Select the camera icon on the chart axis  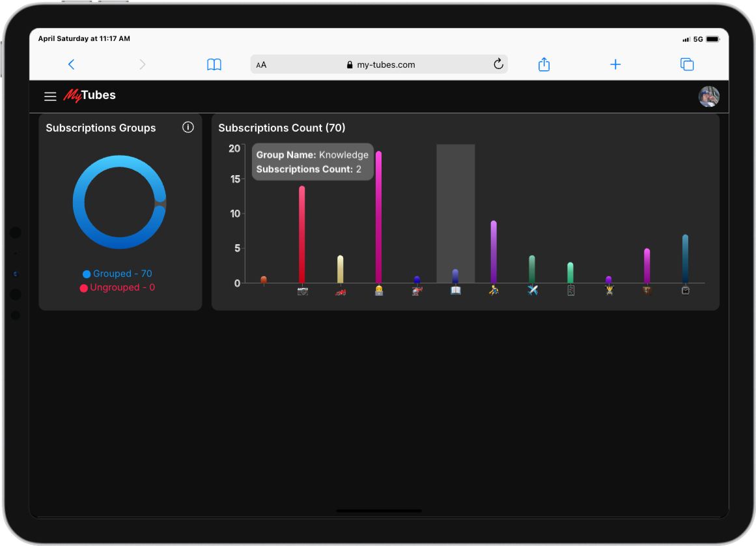(302, 291)
